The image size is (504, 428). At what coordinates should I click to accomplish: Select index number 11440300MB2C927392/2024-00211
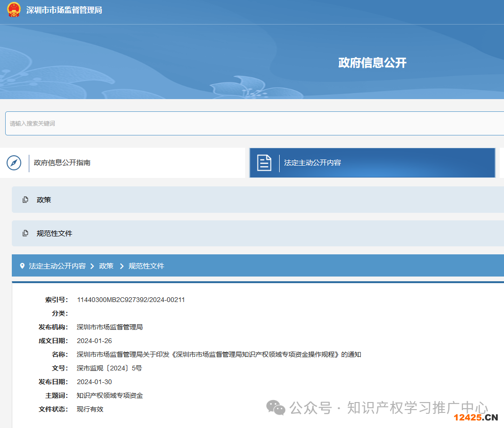131,300
